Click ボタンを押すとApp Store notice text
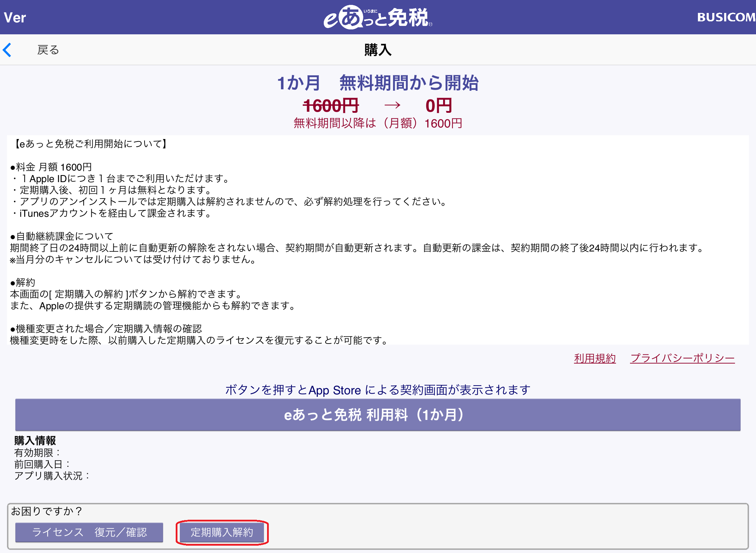 378,390
